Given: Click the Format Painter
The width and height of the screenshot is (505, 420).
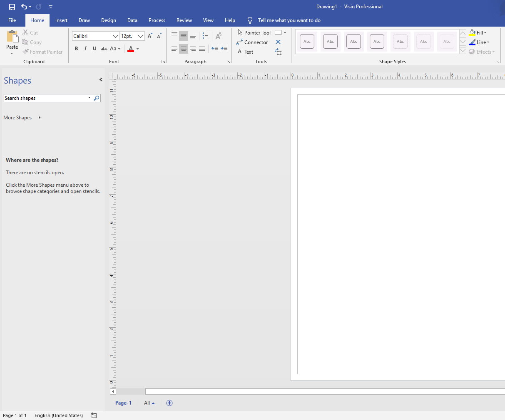Looking at the screenshot, I should pos(43,52).
